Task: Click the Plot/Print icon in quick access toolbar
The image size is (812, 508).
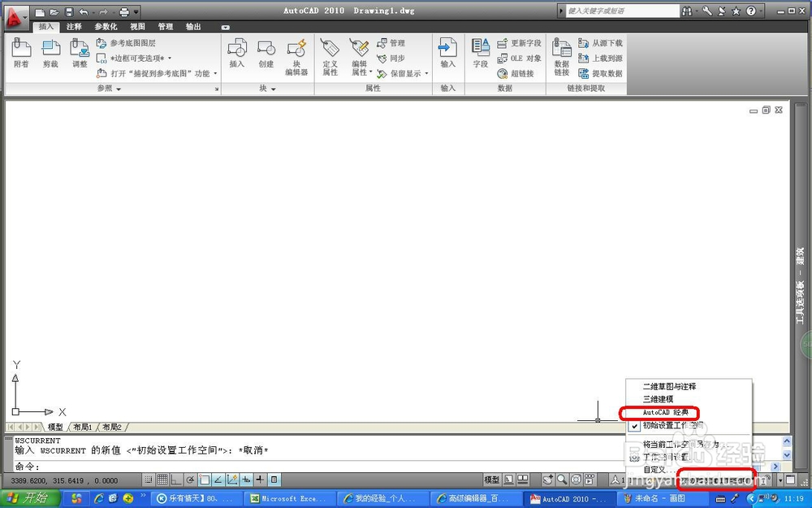Action: tap(124, 11)
